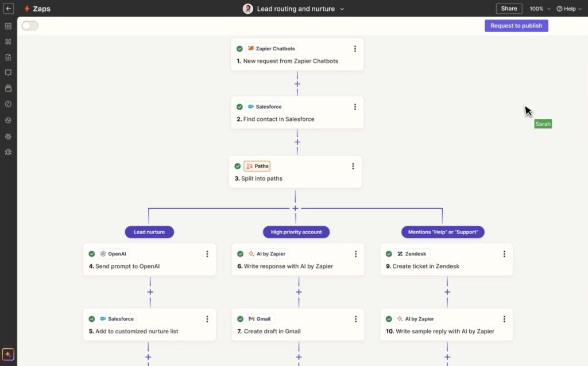Expand the Lead routing and nurture title dropdown
588x366 pixels.
pos(342,9)
